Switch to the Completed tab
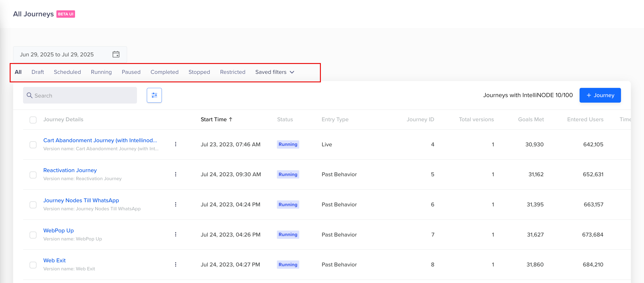 [164, 72]
